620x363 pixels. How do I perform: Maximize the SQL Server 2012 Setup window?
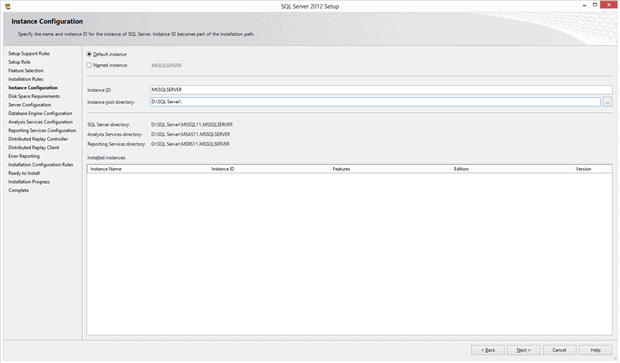tap(595, 5)
